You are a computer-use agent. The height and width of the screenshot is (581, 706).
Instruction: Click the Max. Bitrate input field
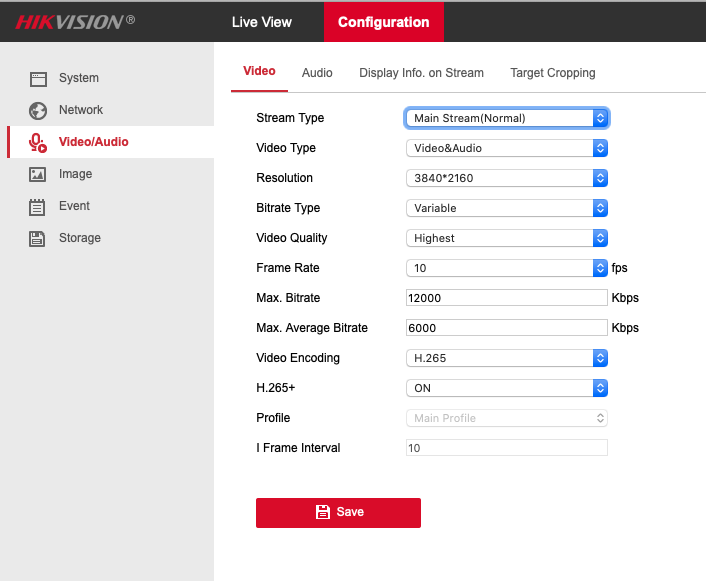[506, 298]
